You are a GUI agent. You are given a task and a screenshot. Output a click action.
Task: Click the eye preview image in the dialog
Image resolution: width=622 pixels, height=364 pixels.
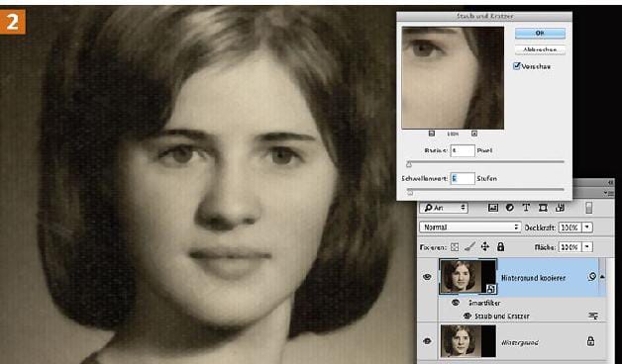(x=453, y=77)
